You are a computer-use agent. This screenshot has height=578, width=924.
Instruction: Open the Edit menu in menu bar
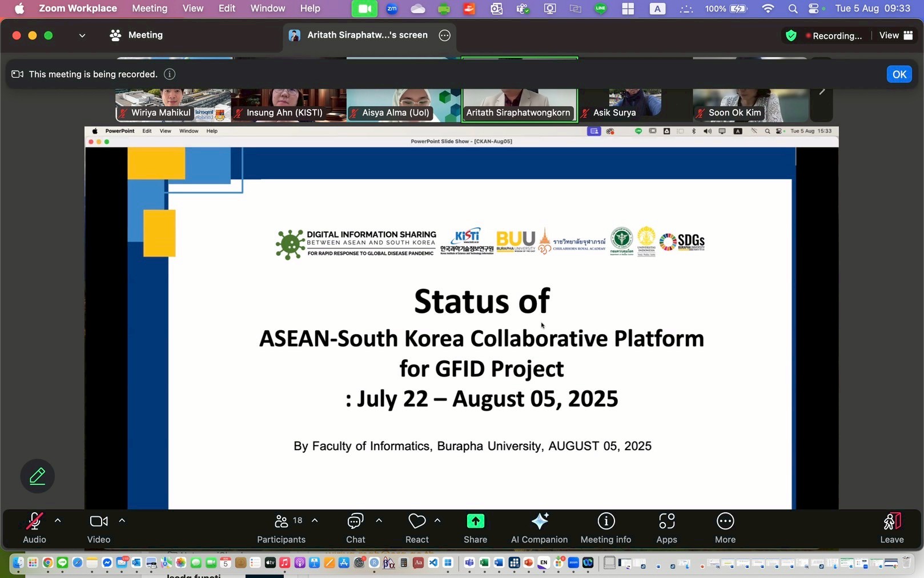pos(227,9)
